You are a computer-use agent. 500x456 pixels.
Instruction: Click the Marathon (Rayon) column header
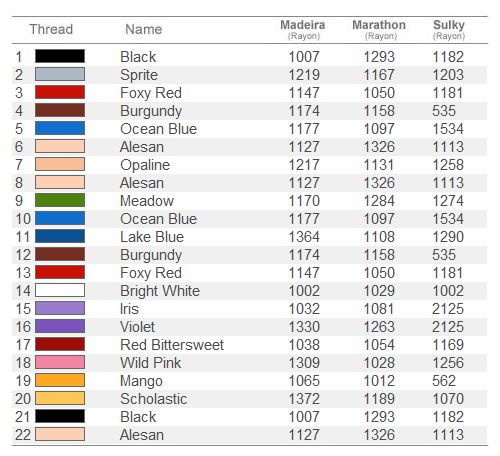(x=379, y=30)
